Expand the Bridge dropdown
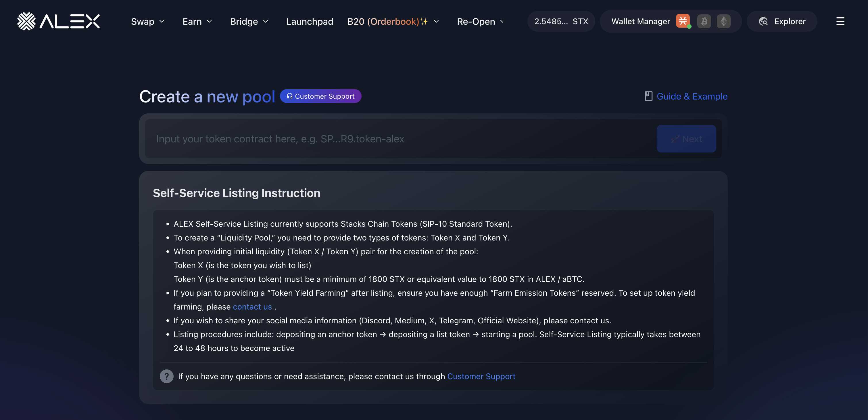868x420 pixels. click(x=249, y=21)
